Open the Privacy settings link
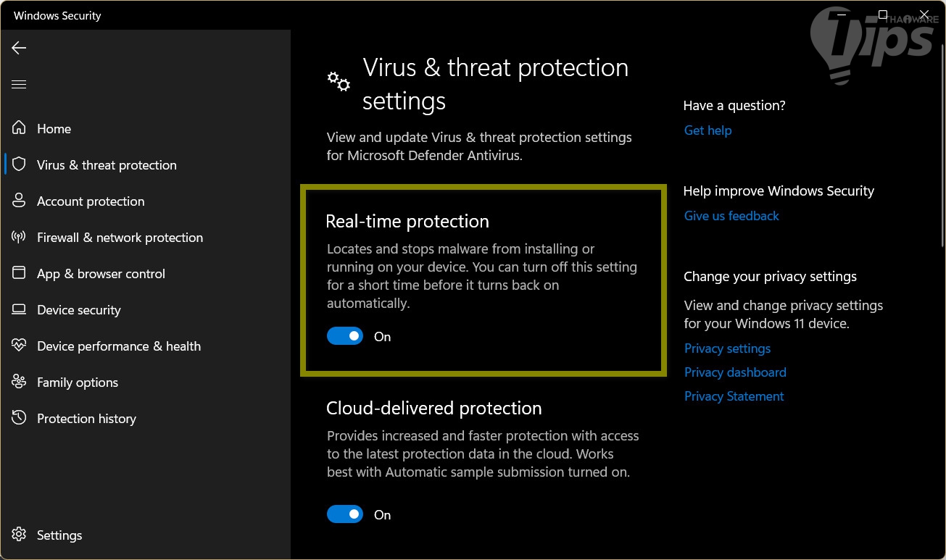946x560 pixels. (x=727, y=348)
